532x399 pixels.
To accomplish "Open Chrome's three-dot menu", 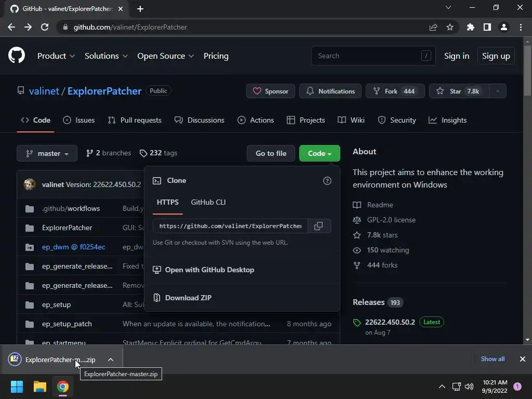I will tap(521, 27).
